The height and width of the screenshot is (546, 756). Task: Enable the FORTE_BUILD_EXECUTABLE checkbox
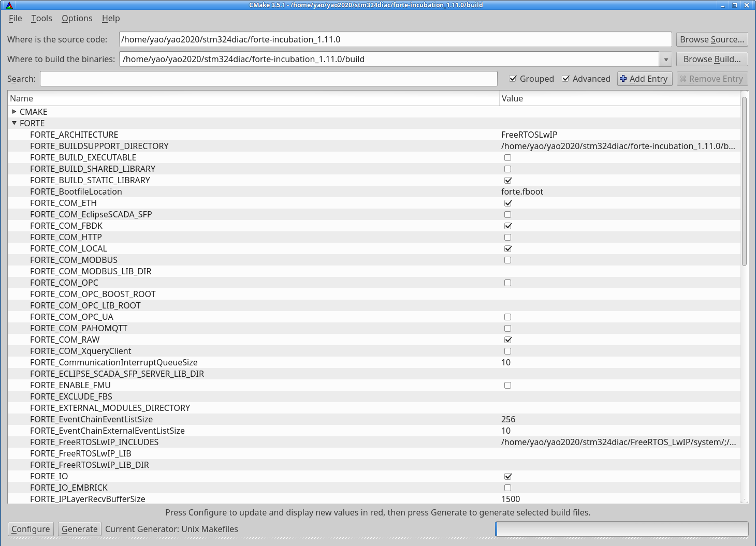click(x=507, y=157)
